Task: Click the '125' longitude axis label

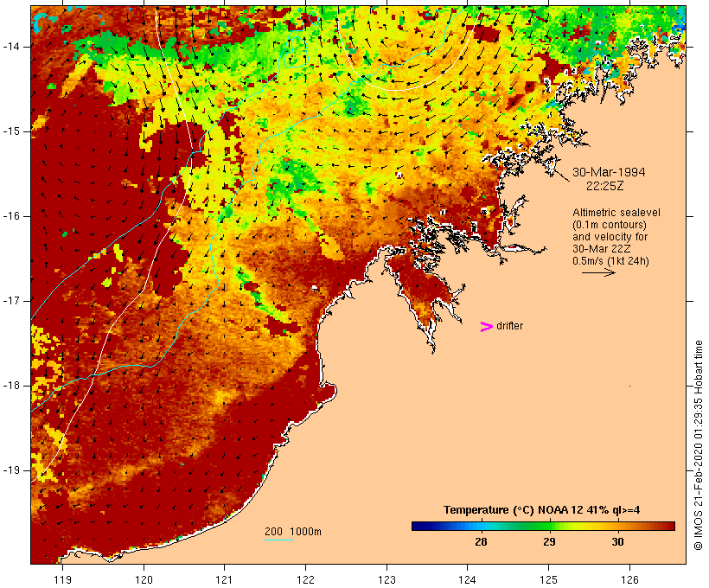Action: 549,579
